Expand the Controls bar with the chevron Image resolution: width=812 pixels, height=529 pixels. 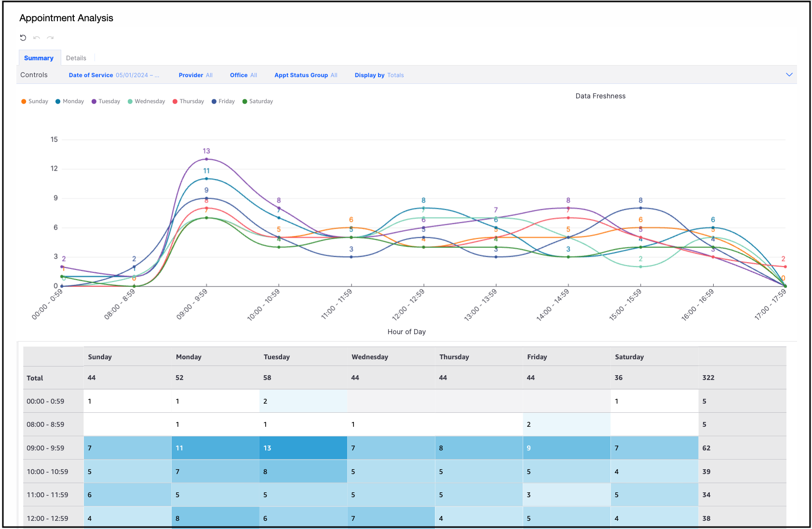click(789, 75)
